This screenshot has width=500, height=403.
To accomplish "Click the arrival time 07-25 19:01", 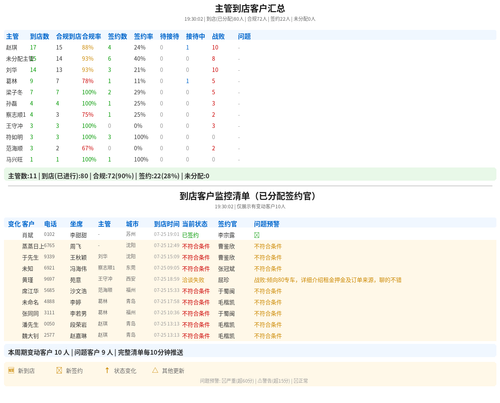I will click(167, 234).
